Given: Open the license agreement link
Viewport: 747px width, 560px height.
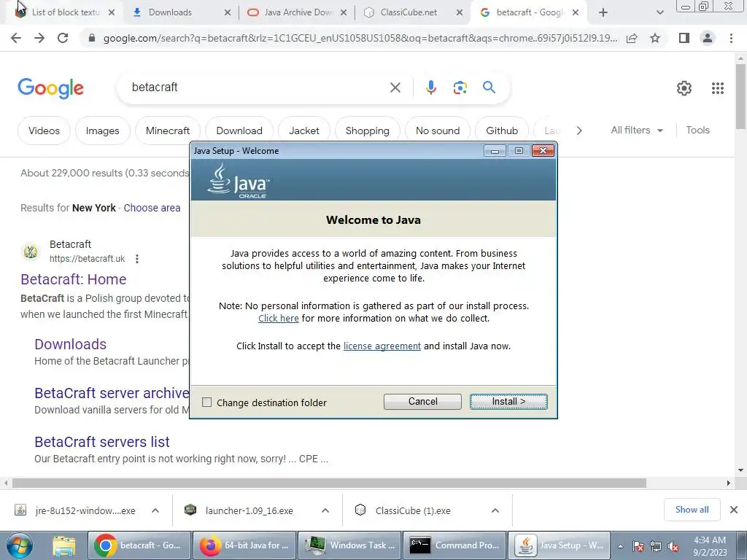Looking at the screenshot, I should (x=382, y=346).
